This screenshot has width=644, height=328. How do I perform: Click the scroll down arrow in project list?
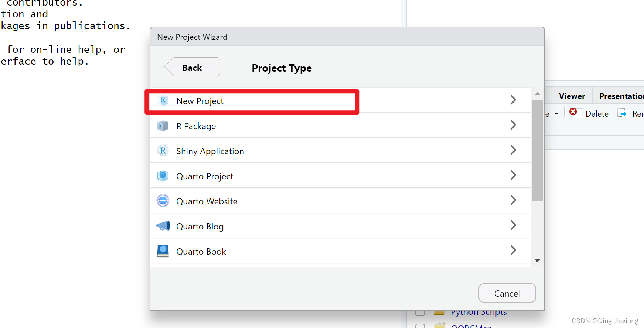537,260
